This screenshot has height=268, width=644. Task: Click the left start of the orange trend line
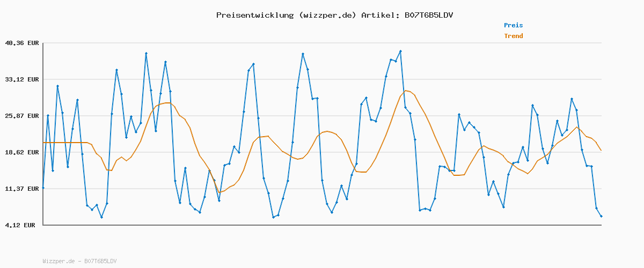pos(43,143)
